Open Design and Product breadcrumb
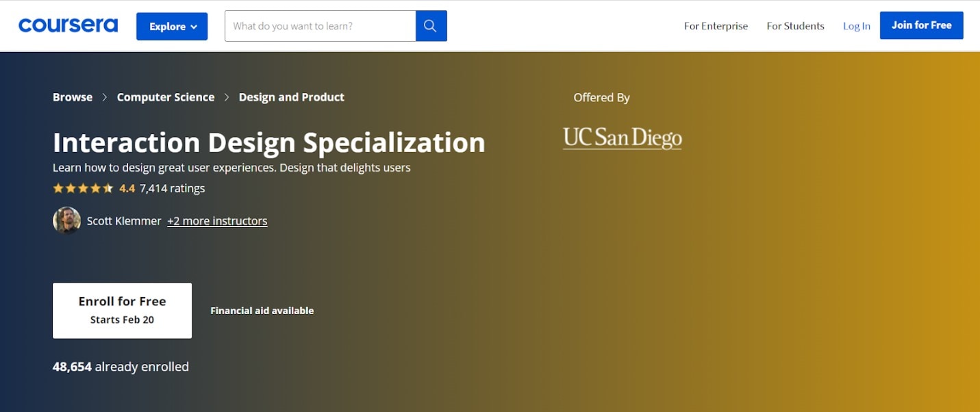980x412 pixels. pyautogui.click(x=291, y=97)
